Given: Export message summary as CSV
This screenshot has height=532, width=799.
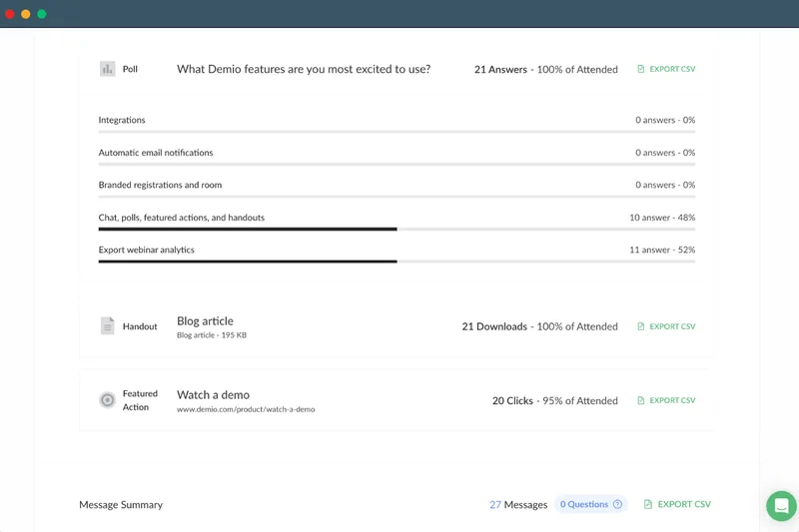Looking at the screenshot, I should point(684,505).
